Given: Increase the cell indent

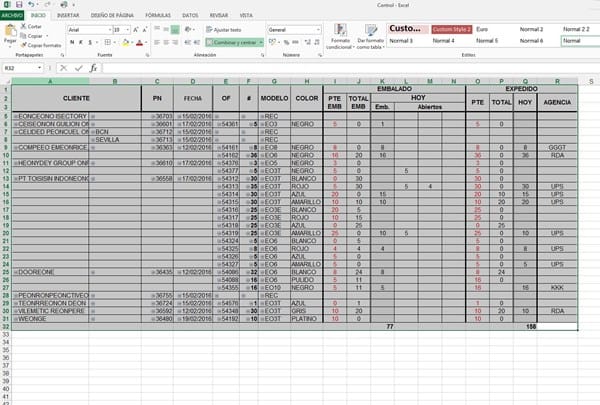Looking at the screenshot, I should point(197,42).
